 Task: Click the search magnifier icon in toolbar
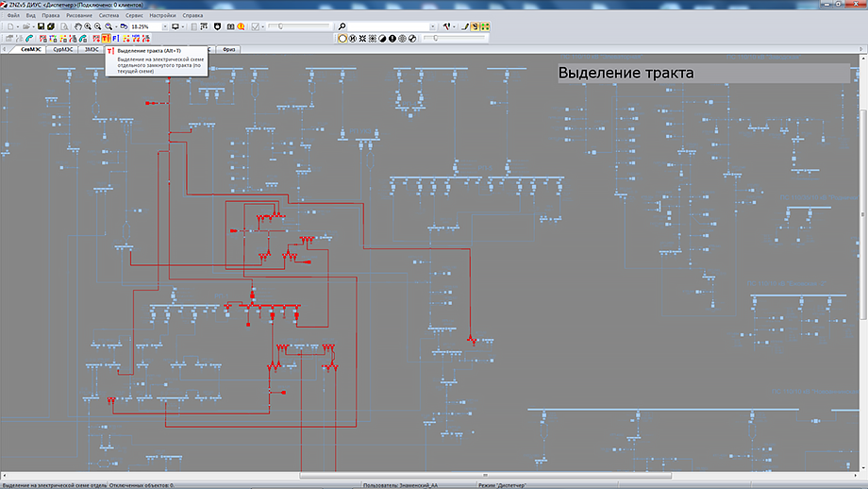click(342, 26)
